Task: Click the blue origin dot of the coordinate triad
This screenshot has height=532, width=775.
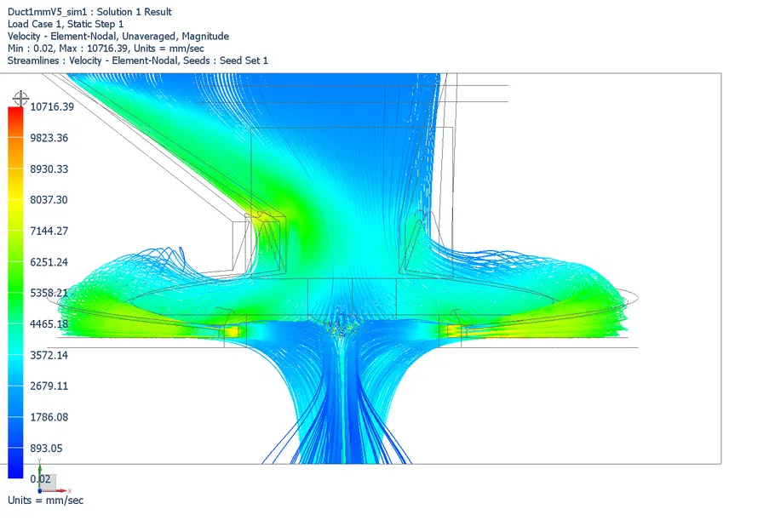Action: [x=39, y=490]
